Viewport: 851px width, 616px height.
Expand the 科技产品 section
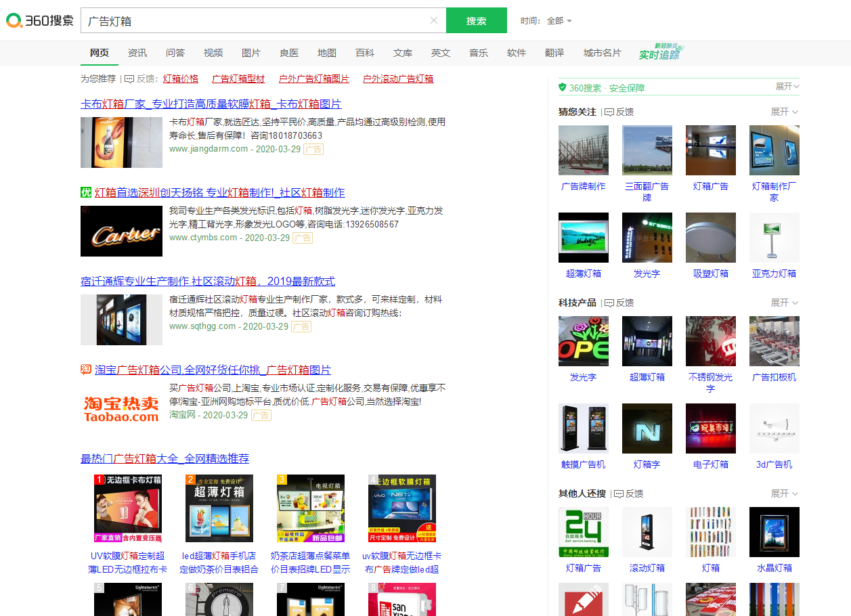785,303
